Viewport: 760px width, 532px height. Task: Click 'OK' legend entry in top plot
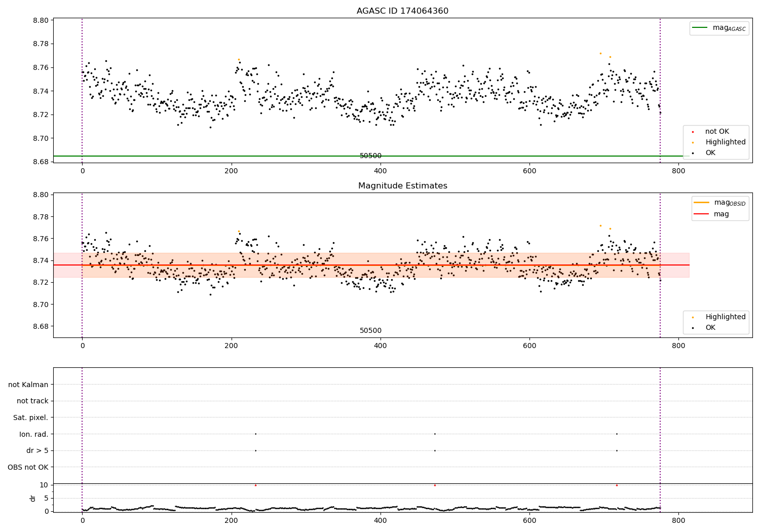click(710, 153)
